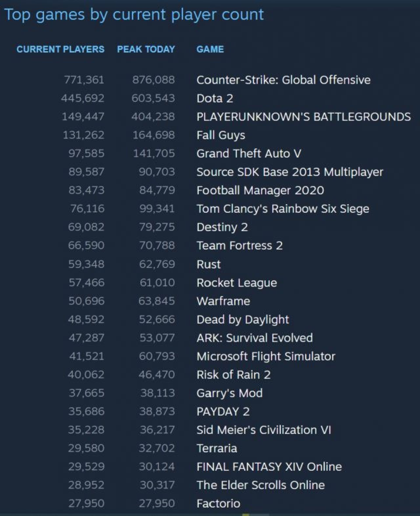Open the Warframe game link
420x516 pixels.
223,301
